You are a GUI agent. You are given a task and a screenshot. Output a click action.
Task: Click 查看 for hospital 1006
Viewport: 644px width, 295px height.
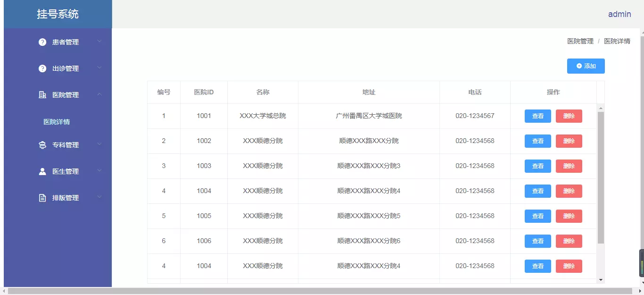[x=538, y=241]
